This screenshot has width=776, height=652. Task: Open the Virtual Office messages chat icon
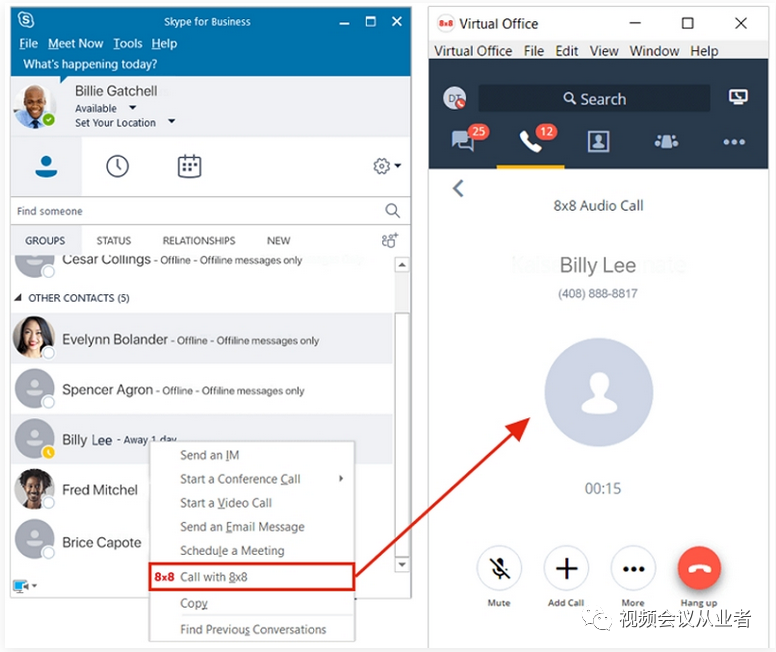pos(463,141)
